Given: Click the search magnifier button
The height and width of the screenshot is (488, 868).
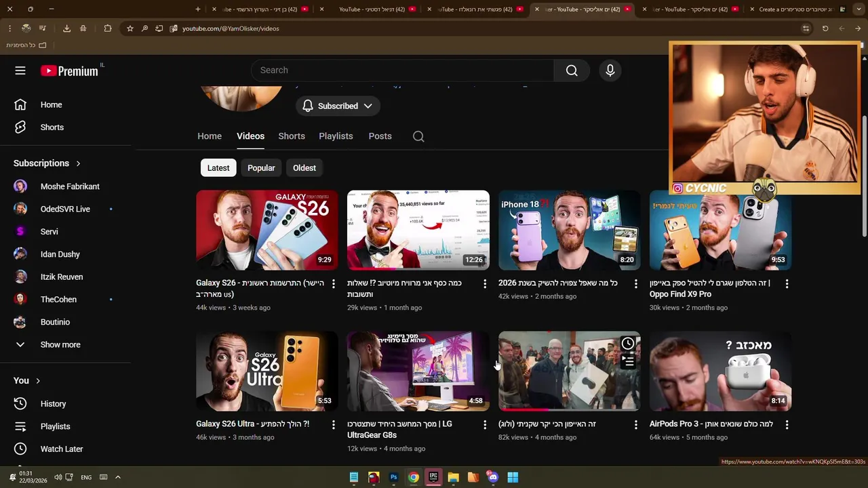Looking at the screenshot, I should pos(572,70).
